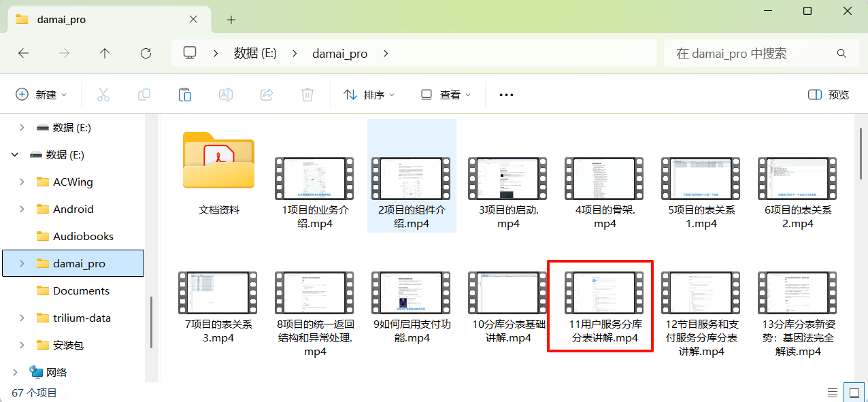The image size is (868, 402).
Task: Select the 文档资料 folder
Action: pos(219,175)
